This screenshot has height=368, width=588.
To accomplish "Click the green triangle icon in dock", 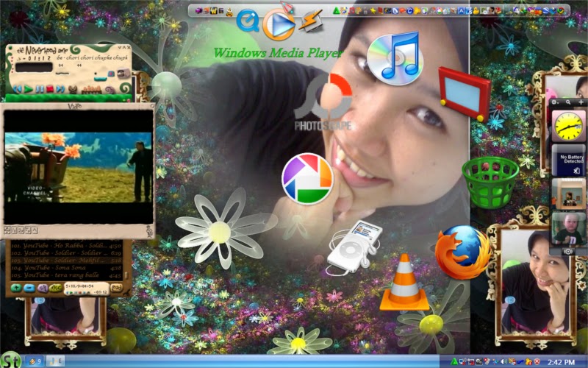I will pyautogui.click(x=336, y=11).
